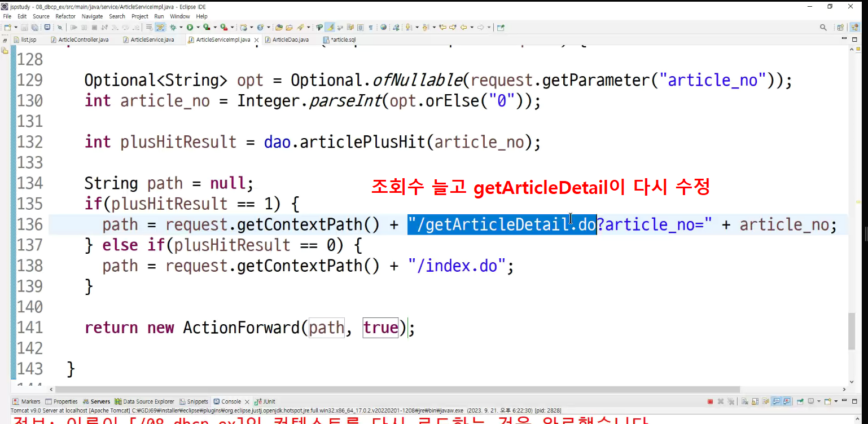Click the Remove All Terminated Launches icon
Screen dimensions: 868x424
point(731,401)
